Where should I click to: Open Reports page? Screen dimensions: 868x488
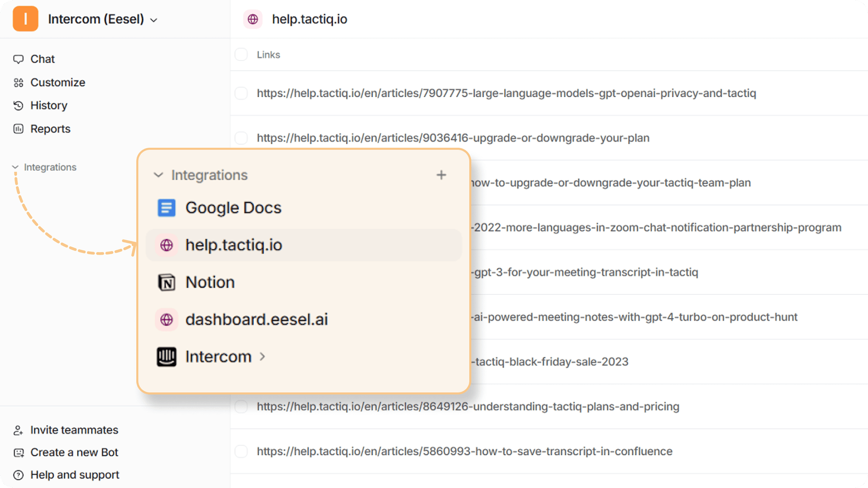coord(50,129)
